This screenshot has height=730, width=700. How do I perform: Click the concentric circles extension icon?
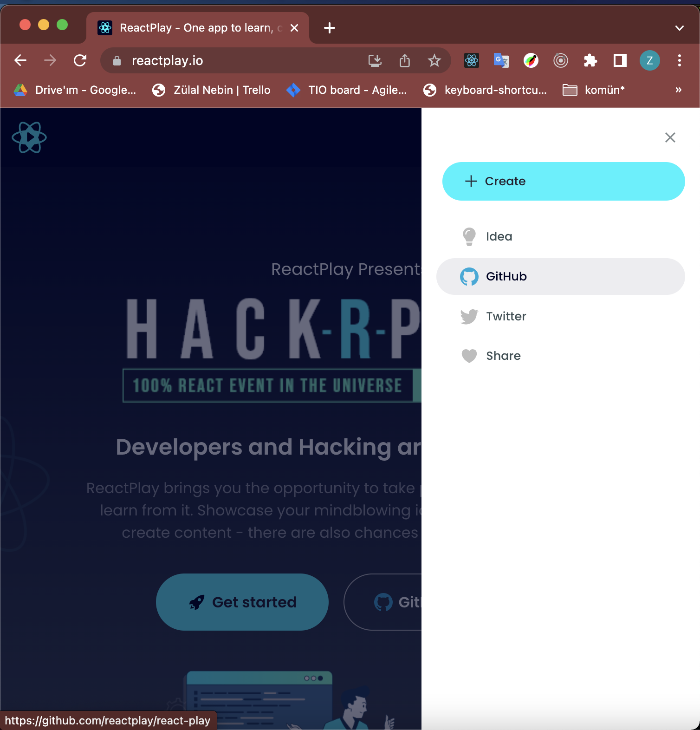(561, 60)
